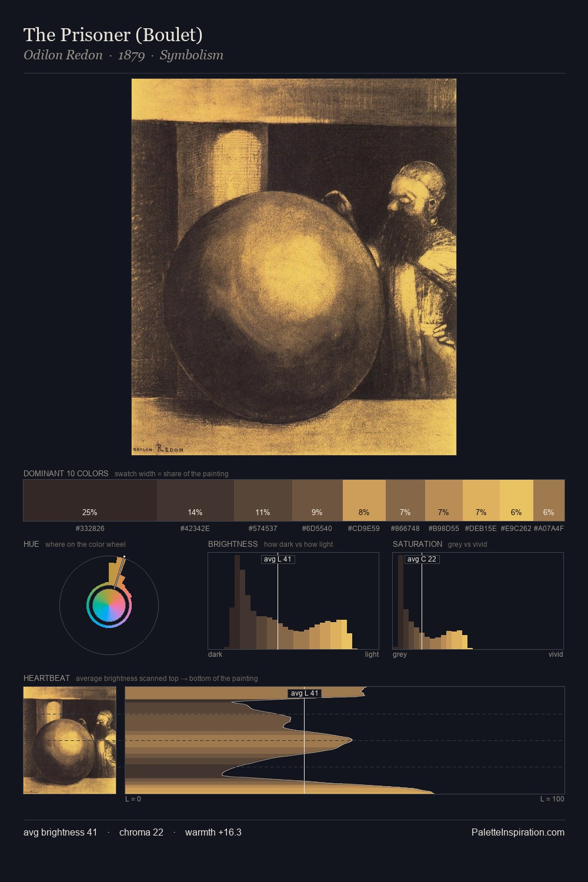The height and width of the screenshot is (882, 588).
Task: Click the 'BRIGHTNESS' section heading
Action: pyautogui.click(x=233, y=544)
